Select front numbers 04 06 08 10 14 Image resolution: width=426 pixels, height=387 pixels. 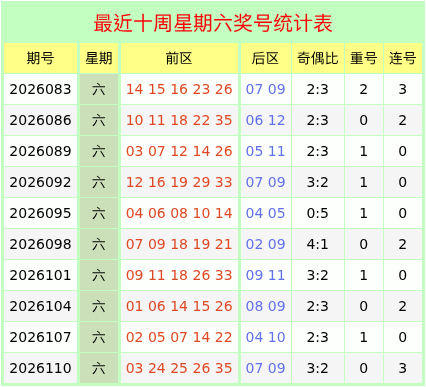click(x=179, y=213)
